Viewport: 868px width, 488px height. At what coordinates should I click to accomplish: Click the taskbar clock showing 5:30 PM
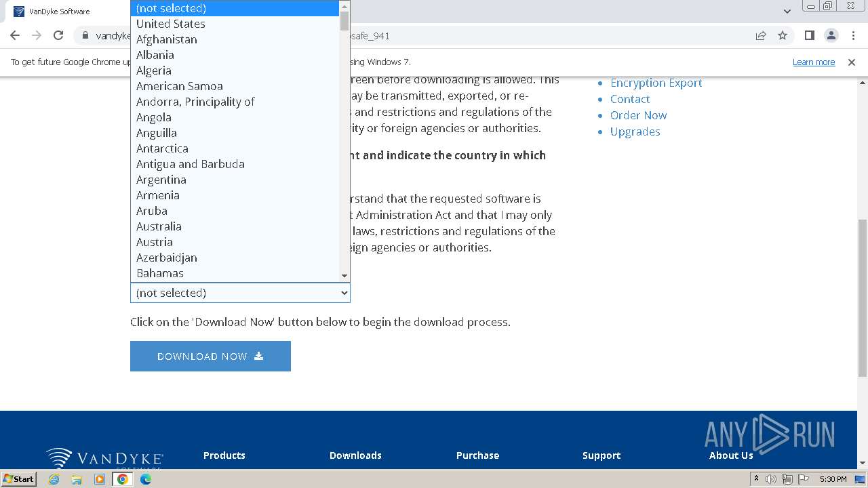(x=833, y=479)
